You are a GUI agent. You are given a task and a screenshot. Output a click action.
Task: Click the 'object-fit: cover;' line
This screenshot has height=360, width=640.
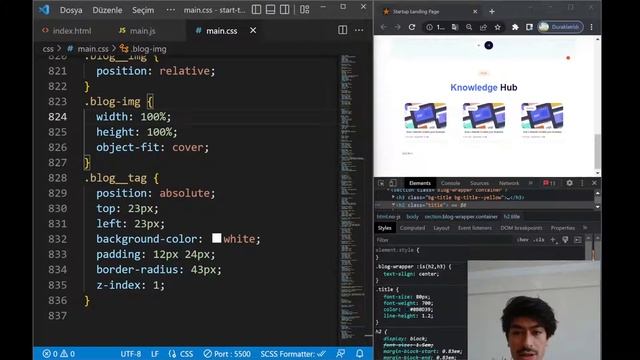pos(152,147)
